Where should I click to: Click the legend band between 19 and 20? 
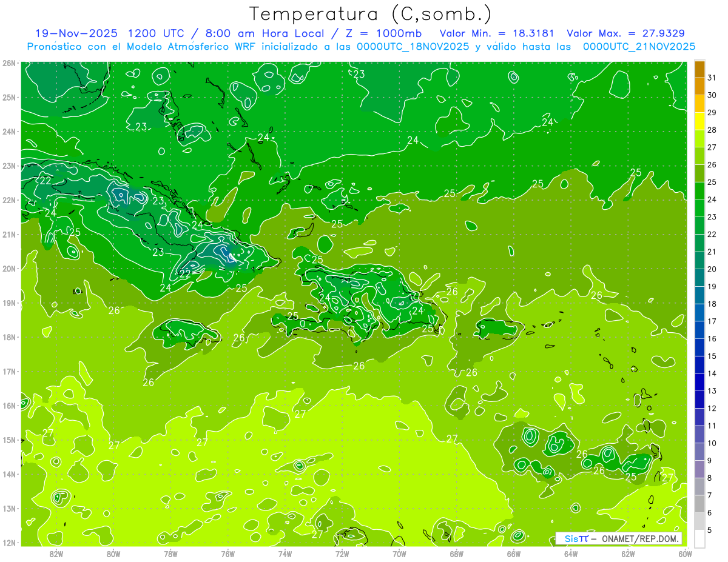click(699, 278)
